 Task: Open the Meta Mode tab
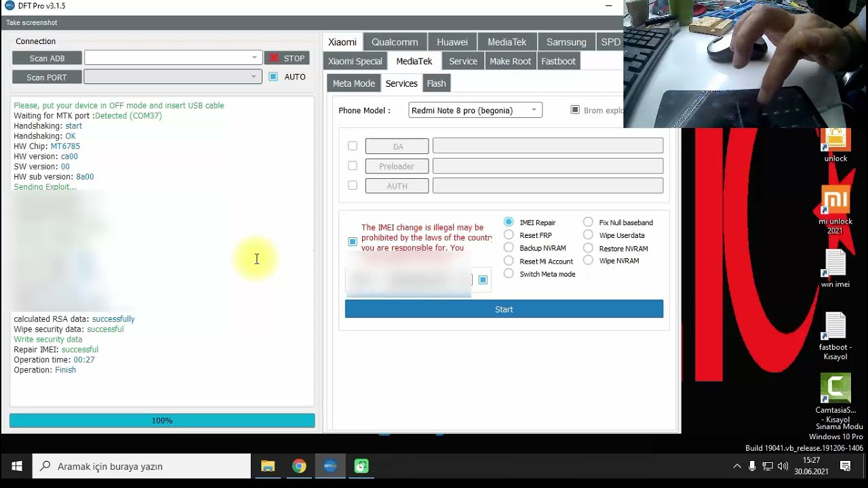click(353, 83)
